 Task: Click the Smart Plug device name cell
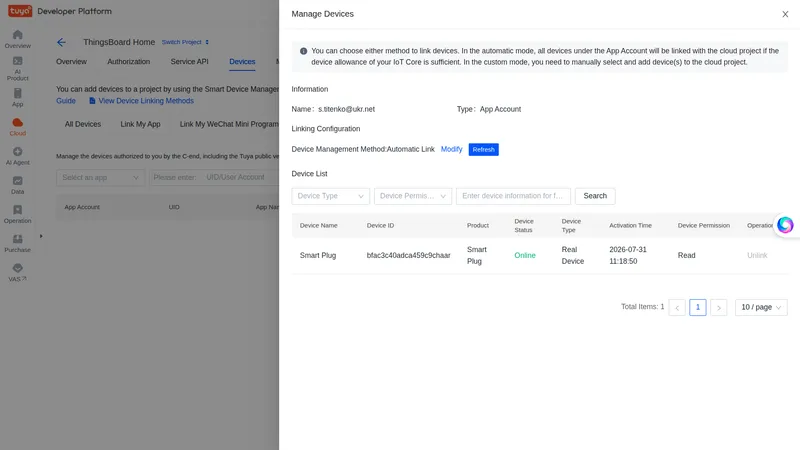point(318,255)
